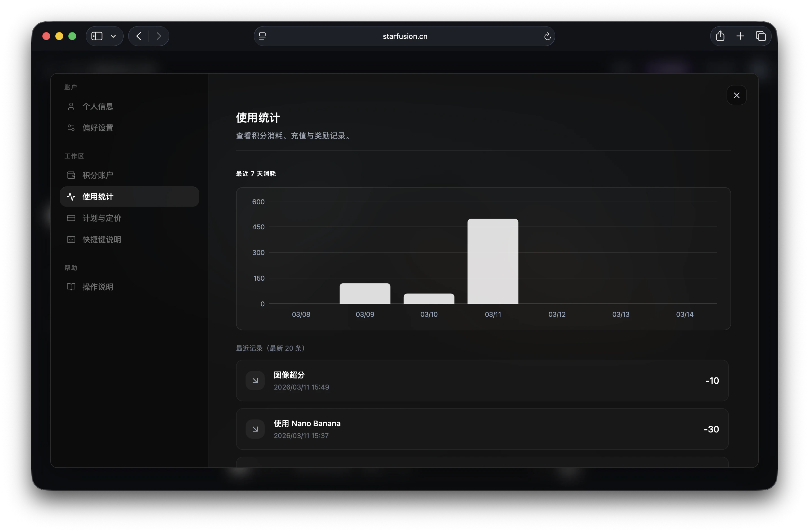This screenshot has height=532, width=809.
Task: Open 操作说明 help guide
Action: click(x=98, y=287)
